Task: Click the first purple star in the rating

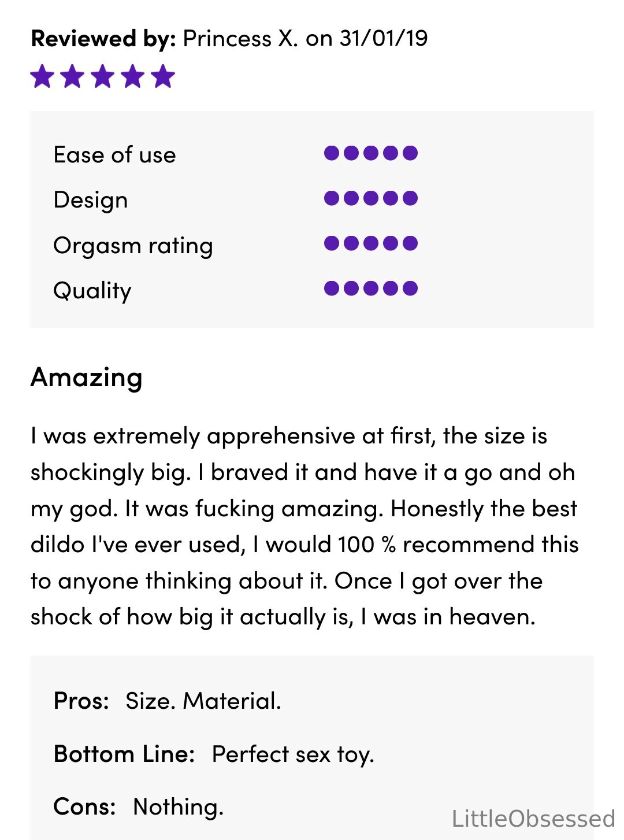Action: pyautogui.click(x=42, y=76)
